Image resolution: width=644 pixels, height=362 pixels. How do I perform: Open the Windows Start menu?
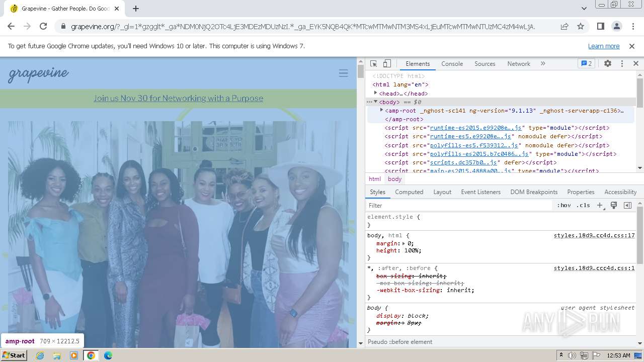click(14, 355)
